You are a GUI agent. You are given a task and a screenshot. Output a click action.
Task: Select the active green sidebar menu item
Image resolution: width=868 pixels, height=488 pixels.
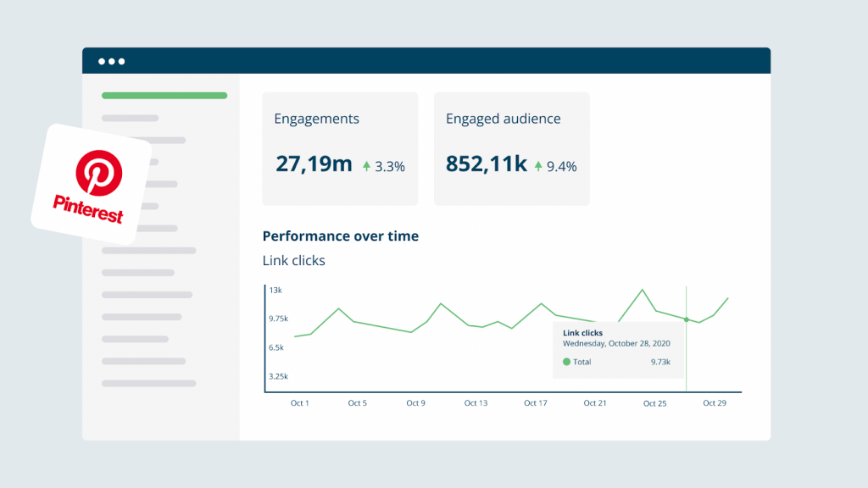click(x=164, y=96)
